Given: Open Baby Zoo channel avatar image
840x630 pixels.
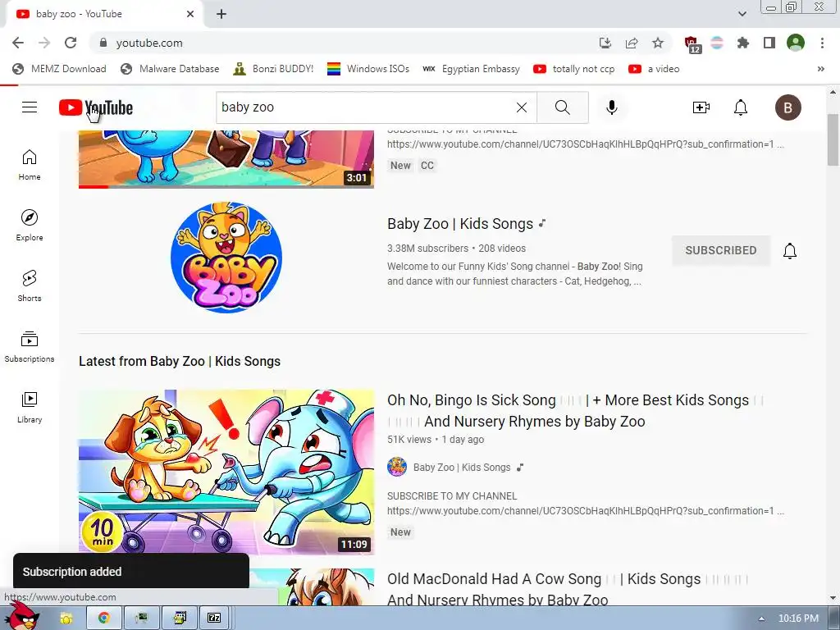Looking at the screenshot, I should click(x=226, y=258).
